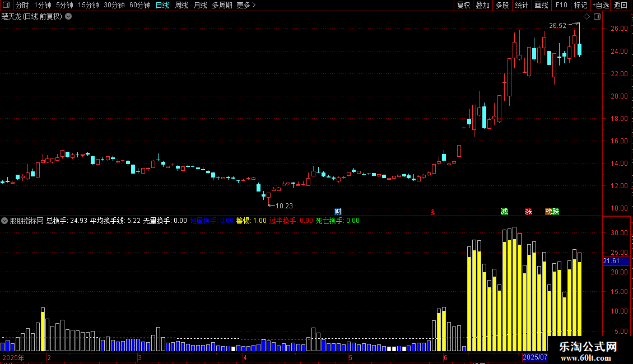Select the 30分钟 period
633x364 pixels.
[x=114, y=5]
